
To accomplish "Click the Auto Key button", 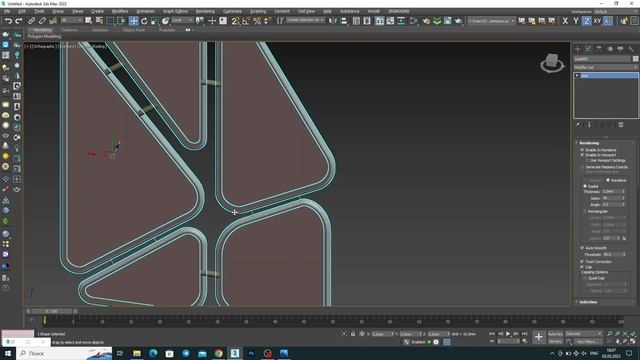I will pos(555,334).
